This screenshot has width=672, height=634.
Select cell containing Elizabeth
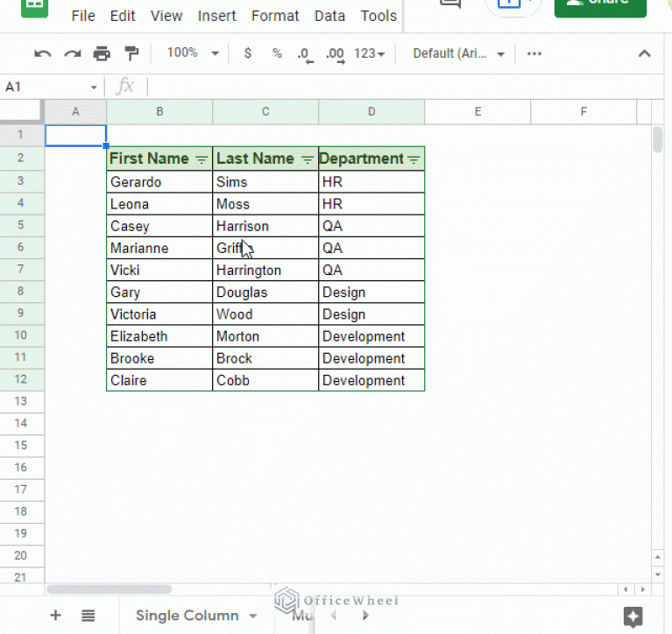point(159,336)
